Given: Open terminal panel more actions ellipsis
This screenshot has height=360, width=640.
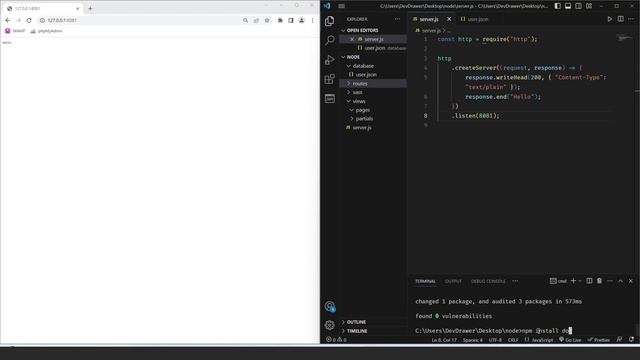Looking at the screenshot, I should click(x=610, y=281).
